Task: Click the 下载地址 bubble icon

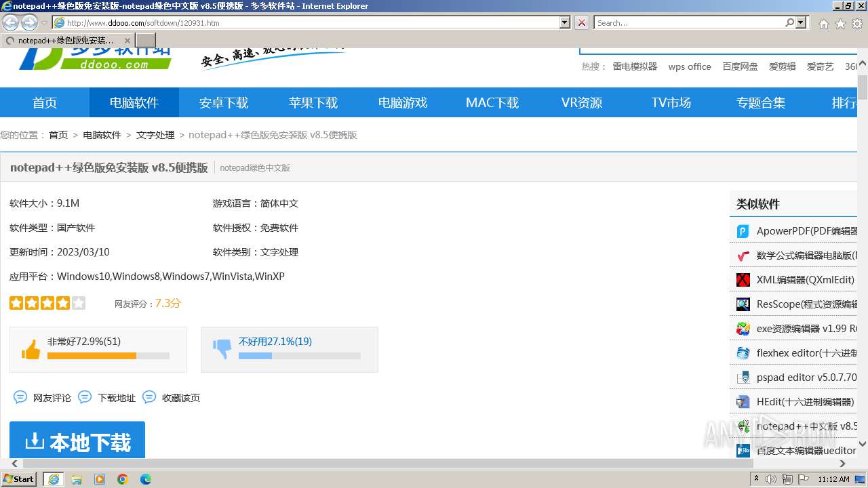Action: tap(85, 397)
